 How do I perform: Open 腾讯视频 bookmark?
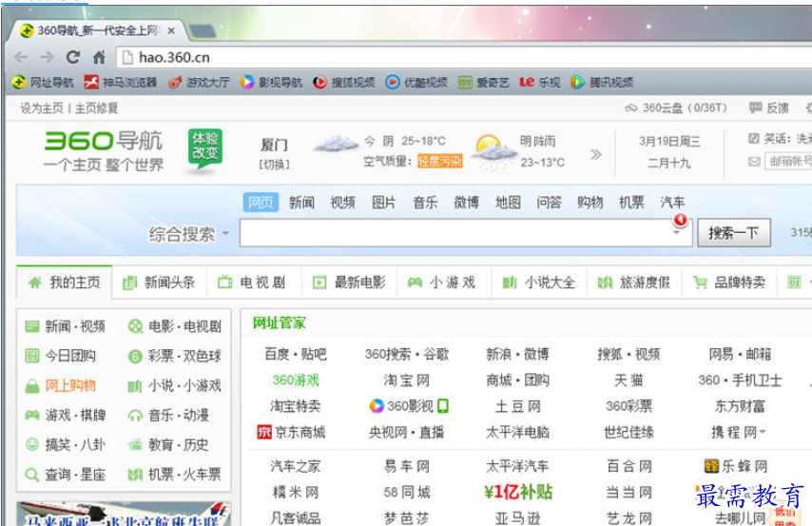pyautogui.click(x=602, y=82)
